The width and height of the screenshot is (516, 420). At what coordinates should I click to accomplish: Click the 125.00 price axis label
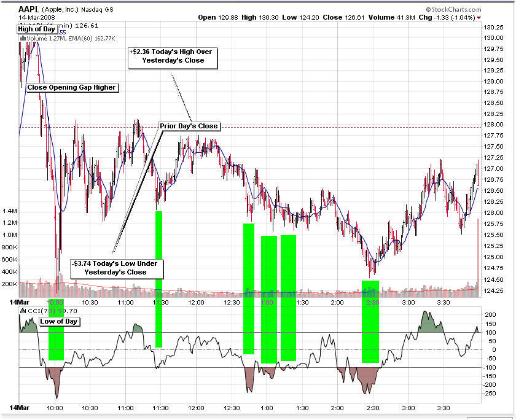click(493, 257)
